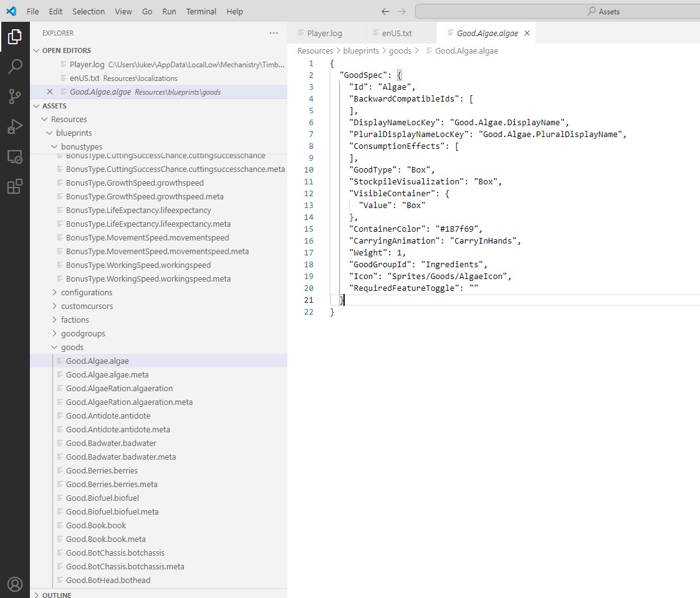The height and width of the screenshot is (598, 700).
Task: Collapse the ASSETS section
Action: click(x=37, y=106)
